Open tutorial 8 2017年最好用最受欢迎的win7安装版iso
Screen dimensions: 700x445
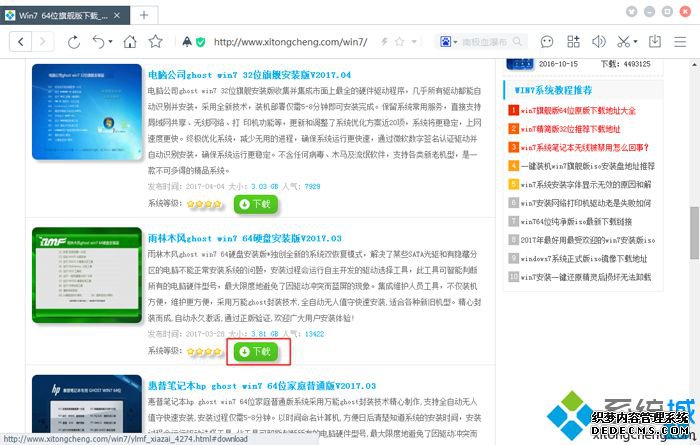point(588,240)
